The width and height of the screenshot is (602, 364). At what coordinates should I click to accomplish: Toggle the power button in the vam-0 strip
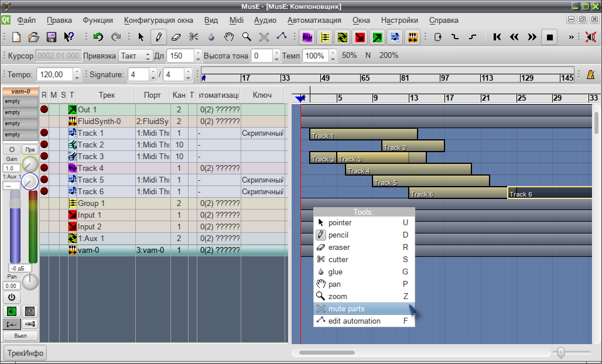coord(12,297)
